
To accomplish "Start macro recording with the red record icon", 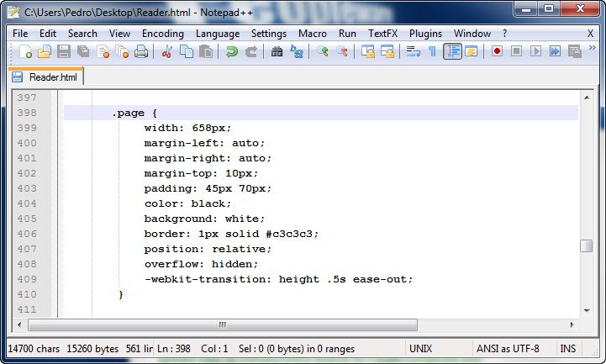I will click(497, 51).
